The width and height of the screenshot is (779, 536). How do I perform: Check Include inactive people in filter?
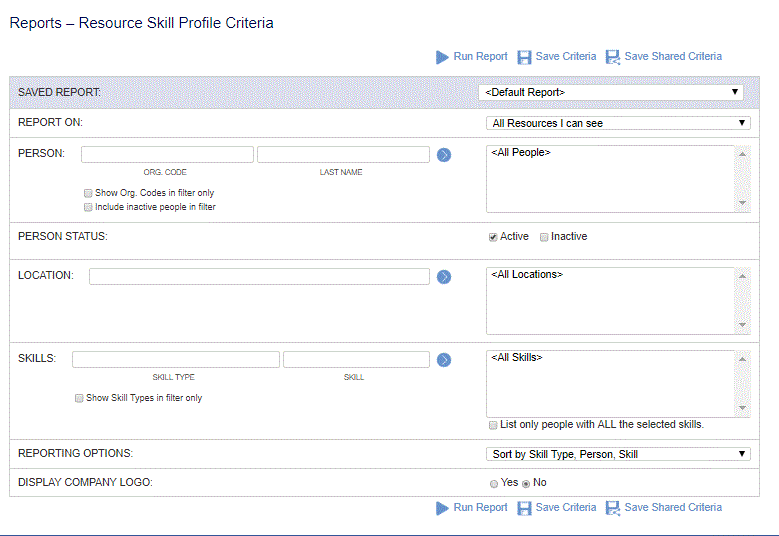pyautogui.click(x=88, y=207)
